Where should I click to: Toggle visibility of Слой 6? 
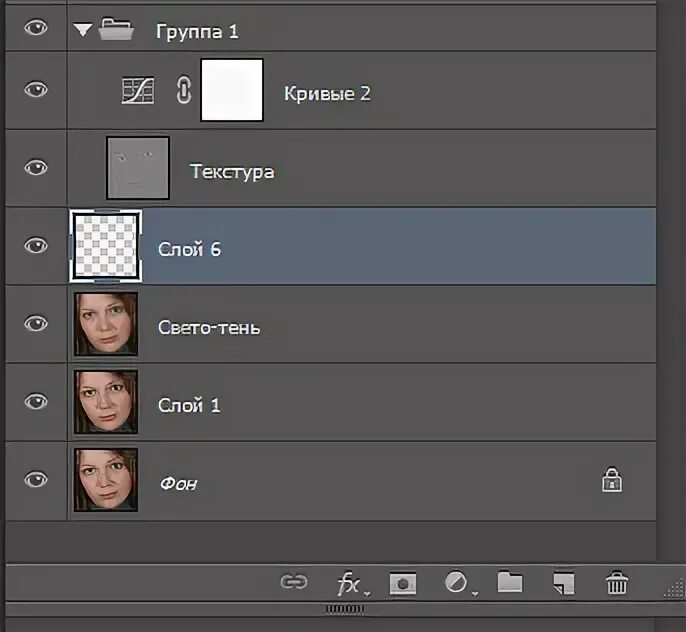[x=36, y=245]
